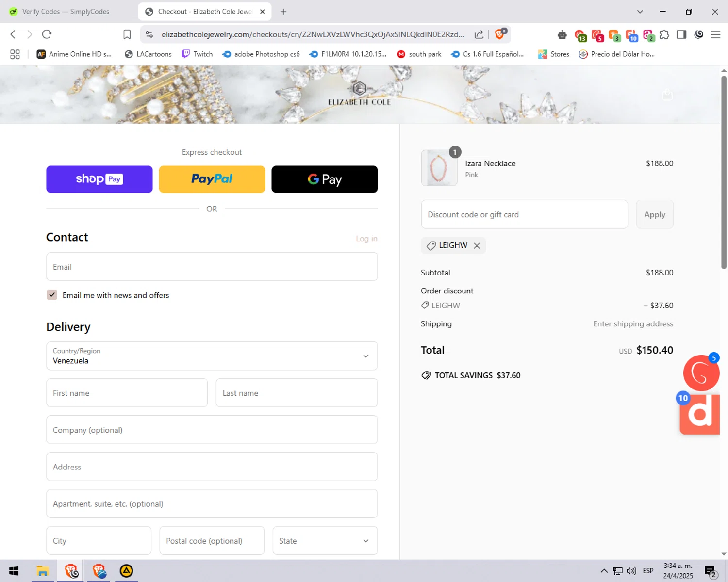Click the Last name field
728x582 pixels.
coord(297,393)
